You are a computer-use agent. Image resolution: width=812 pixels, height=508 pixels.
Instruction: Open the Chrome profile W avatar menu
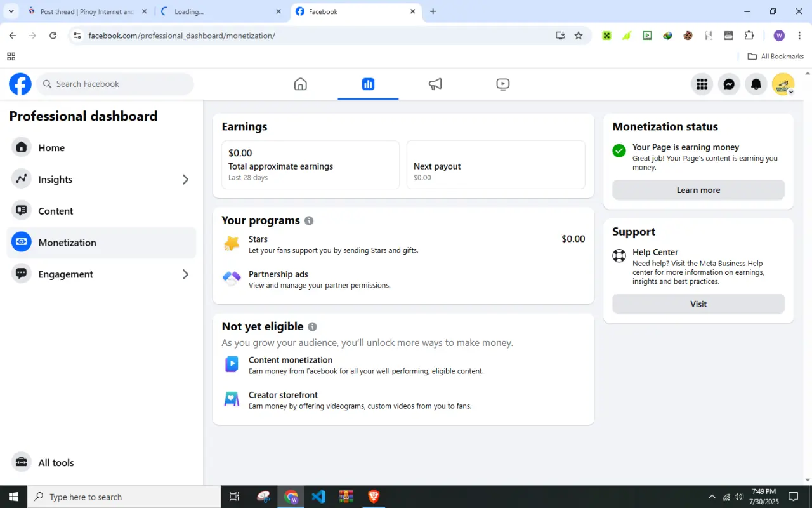point(780,36)
